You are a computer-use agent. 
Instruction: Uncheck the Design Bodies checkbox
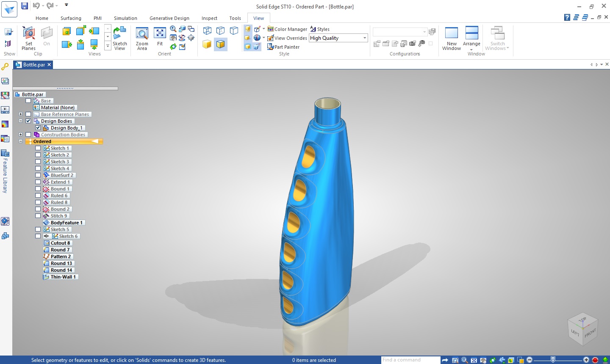(28, 121)
